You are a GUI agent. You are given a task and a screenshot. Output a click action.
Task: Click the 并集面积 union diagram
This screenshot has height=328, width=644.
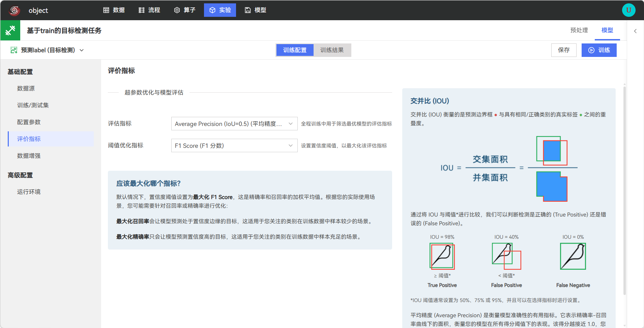click(x=552, y=187)
